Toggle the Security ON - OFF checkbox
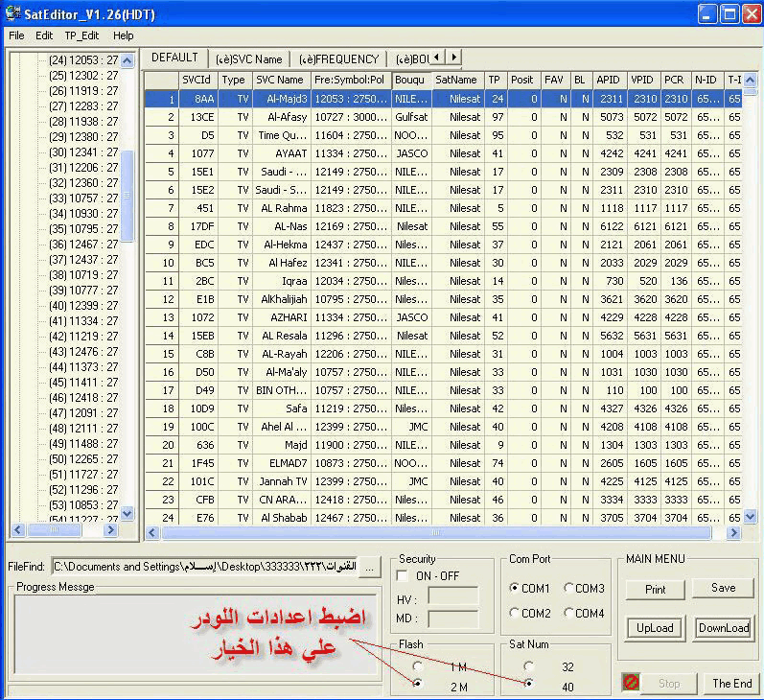Image resolution: width=764 pixels, height=700 pixels. point(403,575)
